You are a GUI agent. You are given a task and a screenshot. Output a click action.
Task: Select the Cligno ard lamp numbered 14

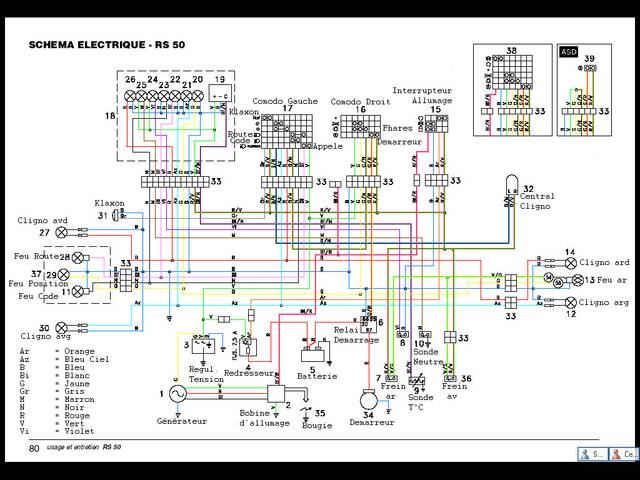pos(571,263)
